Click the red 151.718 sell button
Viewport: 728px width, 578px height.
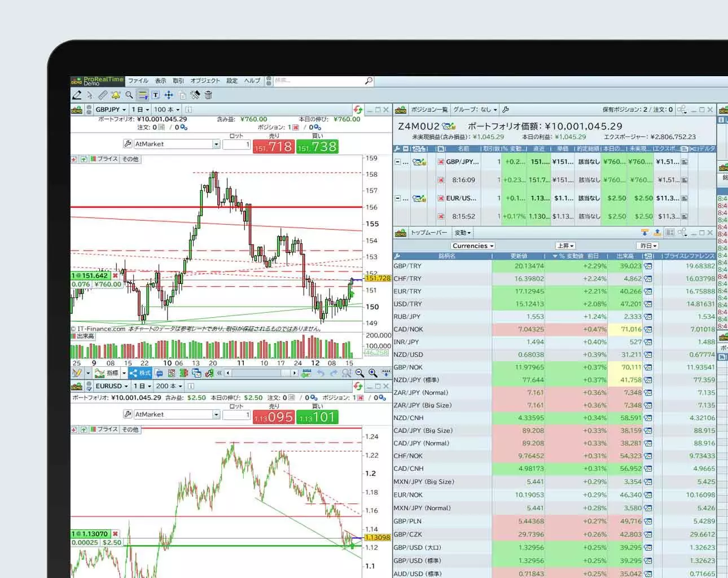(273, 147)
